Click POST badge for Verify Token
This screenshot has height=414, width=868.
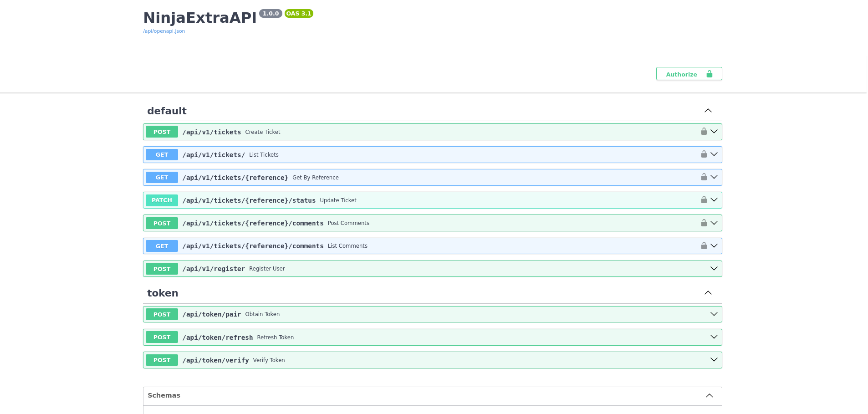(x=162, y=360)
